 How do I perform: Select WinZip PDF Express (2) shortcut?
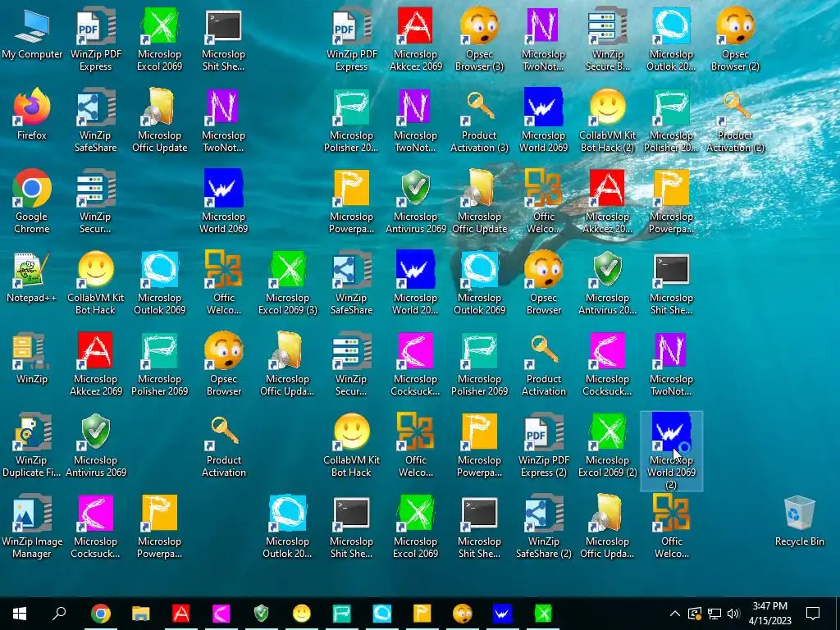pos(543,445)
